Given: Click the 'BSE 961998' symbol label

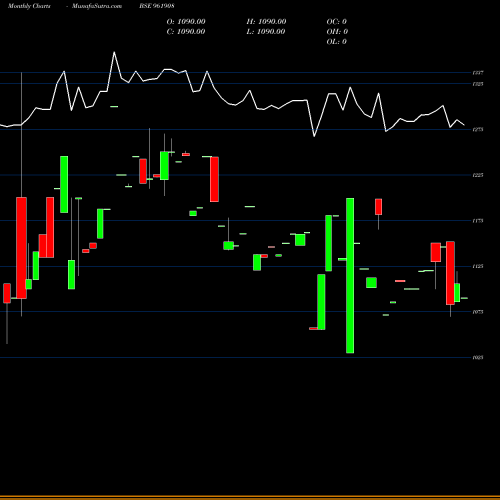Looking at the screenshot, I should pyautogui.click(x=157, y=6).
